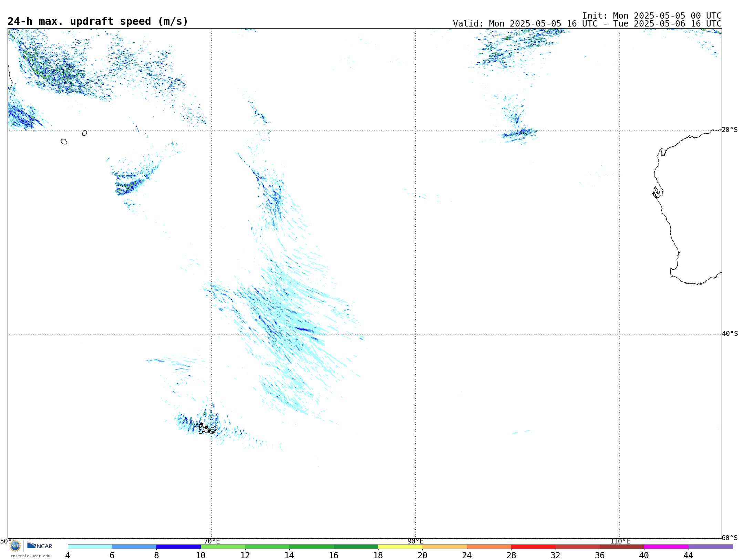744x560 pixels.
Task: Click the colorbar tick label "20"
Action: pos(423,555)
